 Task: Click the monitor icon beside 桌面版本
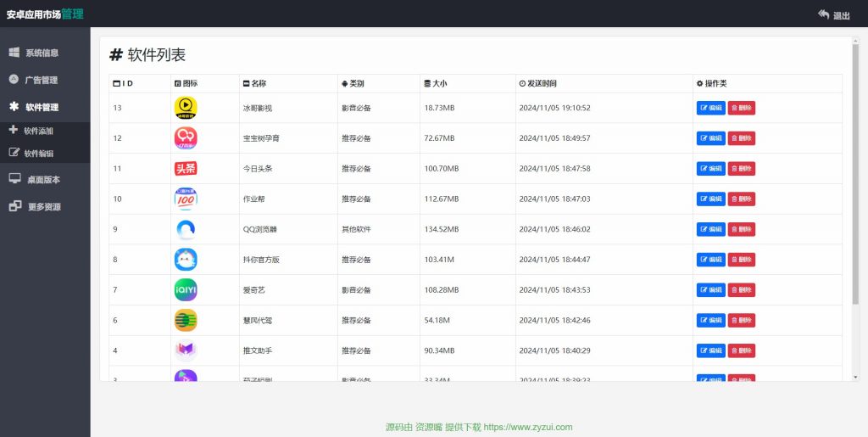point(15,178)
